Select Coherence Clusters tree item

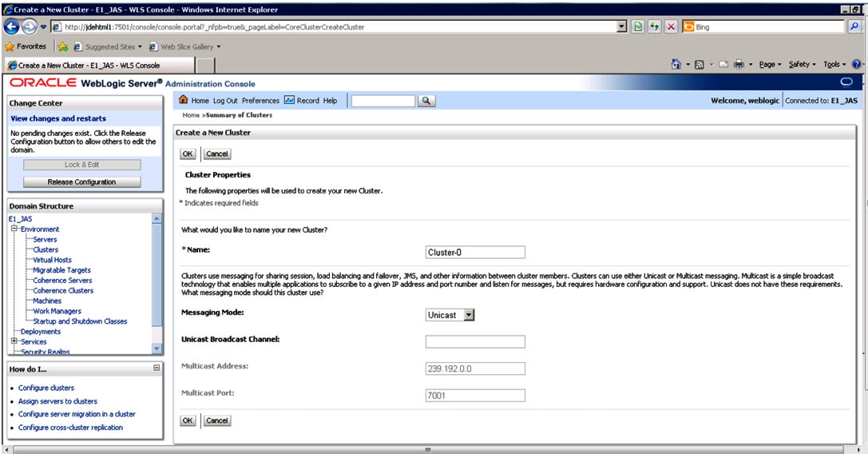point(63,290)
